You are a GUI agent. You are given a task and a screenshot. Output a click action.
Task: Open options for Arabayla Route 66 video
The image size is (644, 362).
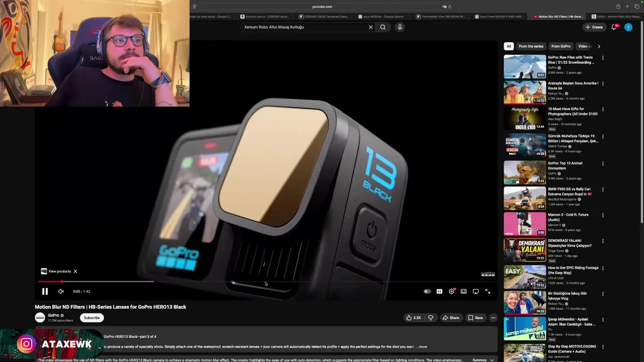point(603,83)
